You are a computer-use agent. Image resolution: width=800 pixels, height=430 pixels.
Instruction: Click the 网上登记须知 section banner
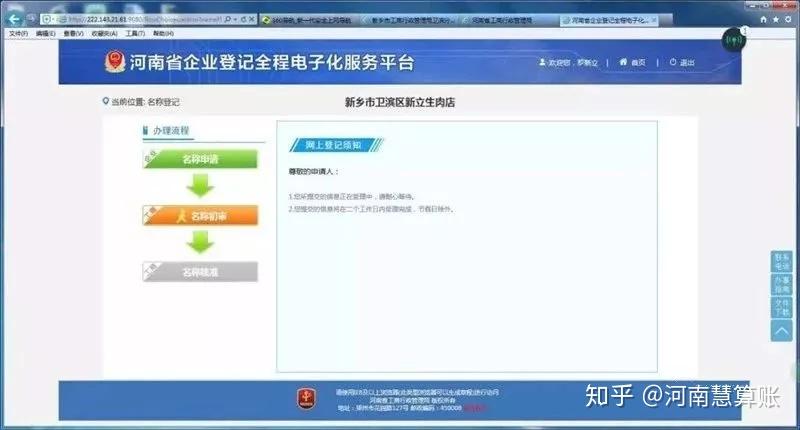pyautogui.click(x=335, y=145)
